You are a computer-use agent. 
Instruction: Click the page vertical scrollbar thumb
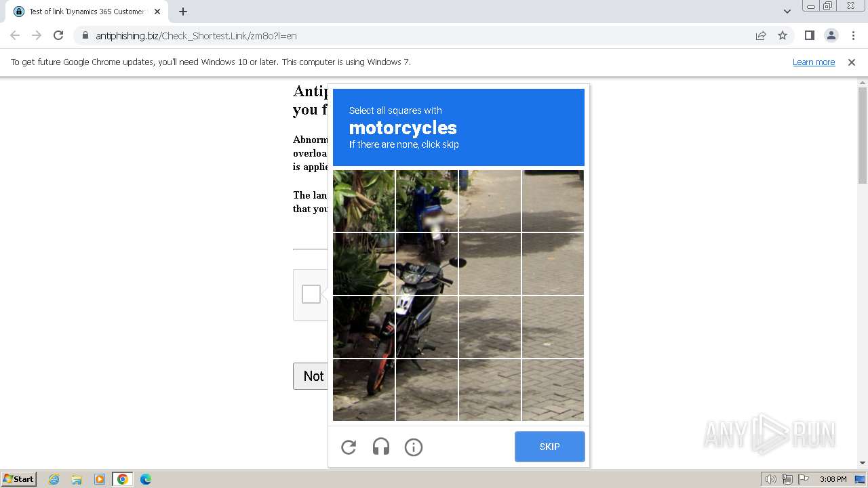[x=863, y=136]
